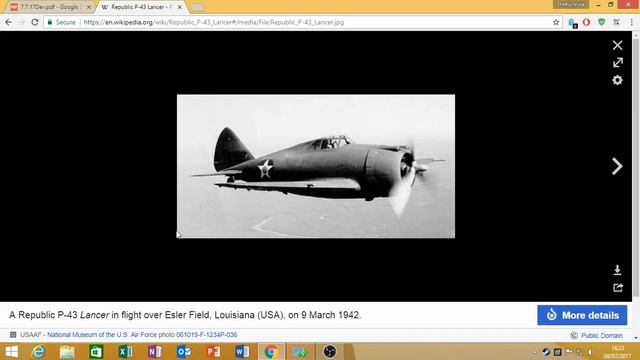Close the Republic P-43 Lancer tab
Screen dimensions: 640x360
180,7
